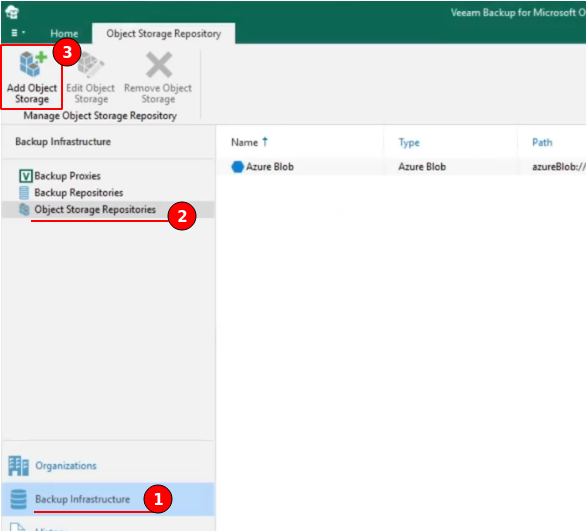Open the main menu hamburger dropdown

point(18,33)
